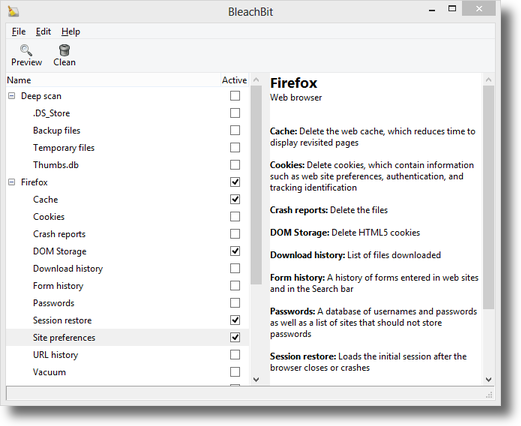Enable the Cookies checkbox
The width and height of the screenshot is (521, 426).
(x=235, y=217)
